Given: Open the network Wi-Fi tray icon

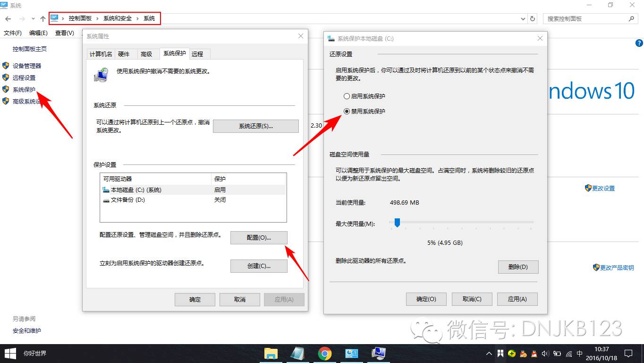Looking at the screenshot, I should click(568, 354).
